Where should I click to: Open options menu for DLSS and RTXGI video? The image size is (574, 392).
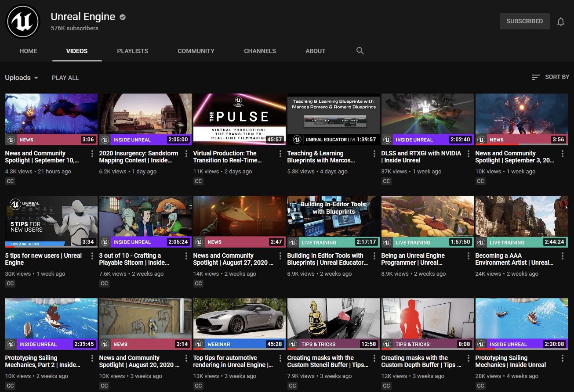click(x=469, y=154)
